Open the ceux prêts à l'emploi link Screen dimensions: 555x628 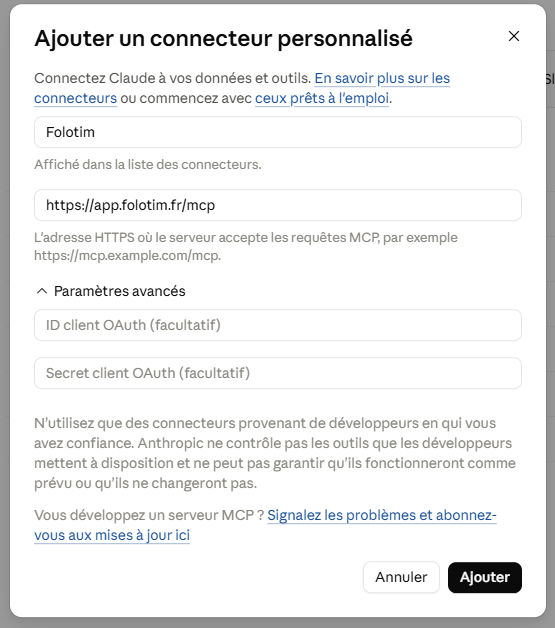(x=322, y=99)
